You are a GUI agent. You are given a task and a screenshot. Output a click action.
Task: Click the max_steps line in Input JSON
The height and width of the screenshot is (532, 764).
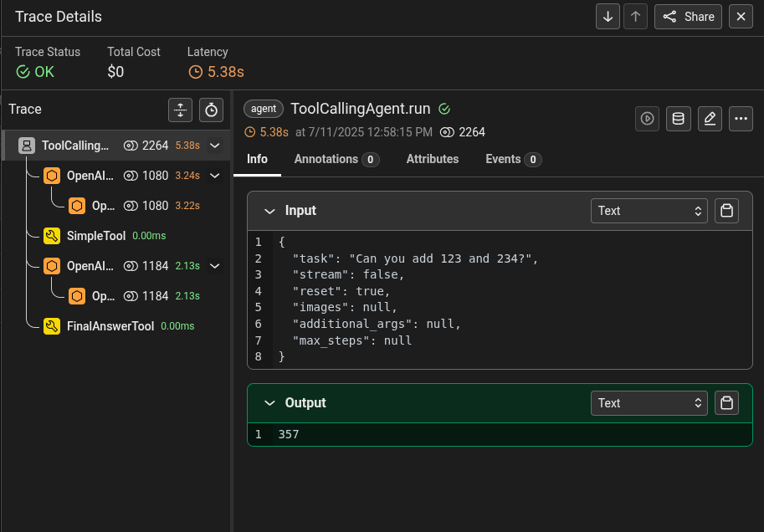351,340
